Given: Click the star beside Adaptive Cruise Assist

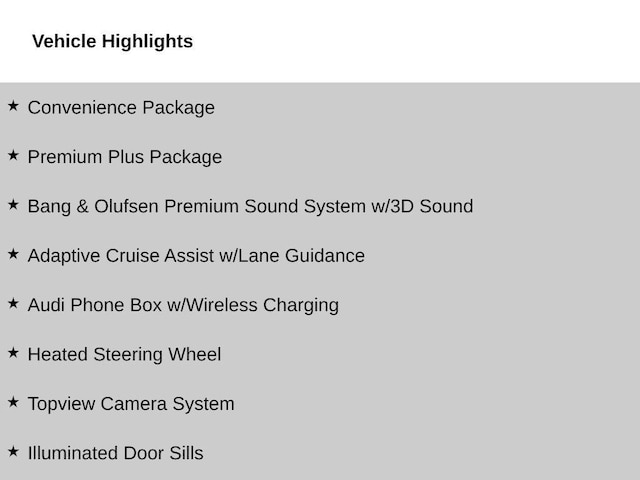Looking at the screenshot, I should pyautogui.click(x=13, y=254).
